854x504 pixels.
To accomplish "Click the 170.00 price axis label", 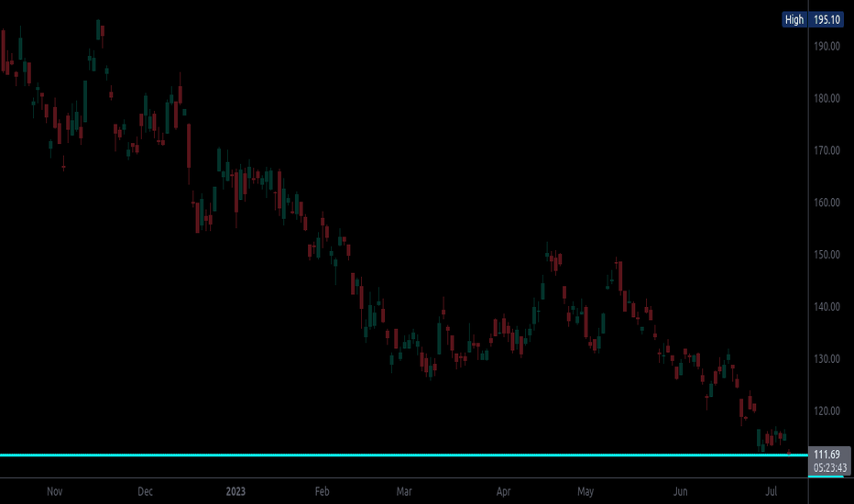I will (x=827, y=150).
